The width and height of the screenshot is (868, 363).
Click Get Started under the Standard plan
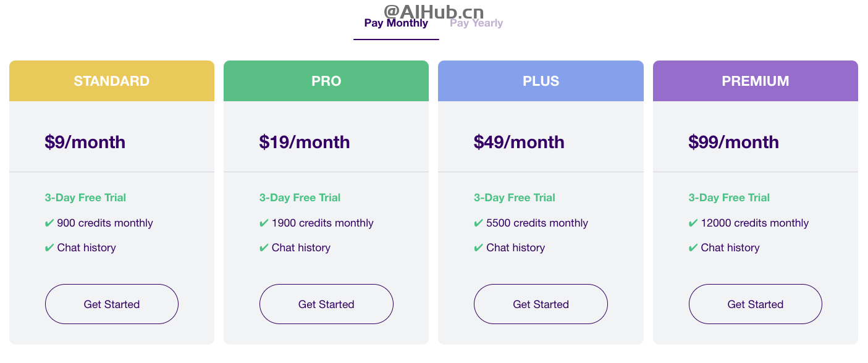pyautogui.click(x=112, y=304)
